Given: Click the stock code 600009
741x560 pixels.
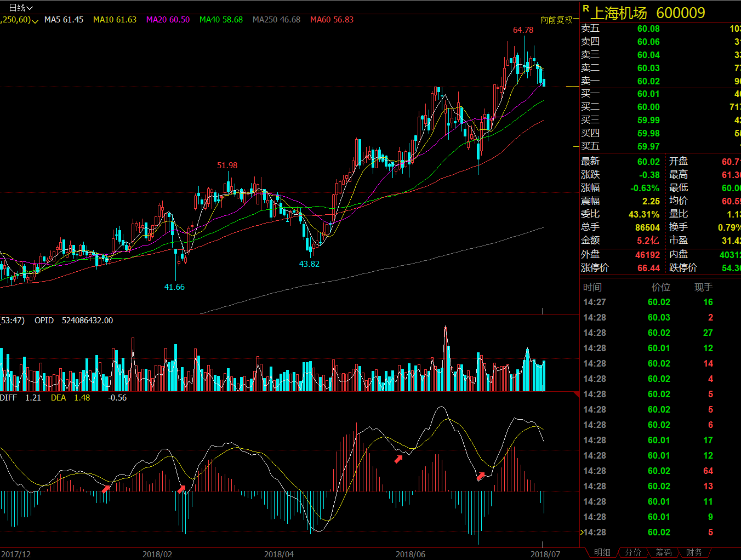Looking at the screenshot, I should click(680, 13).
